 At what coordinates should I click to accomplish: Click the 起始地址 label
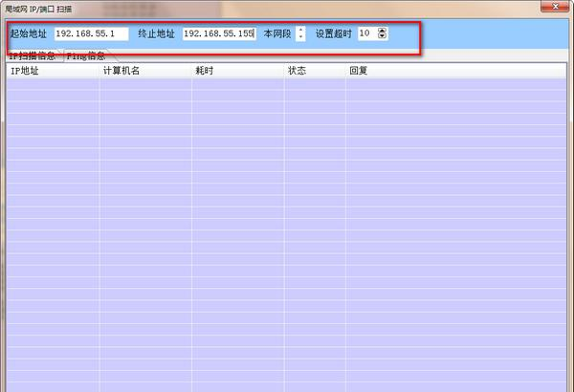pos(29,33)
